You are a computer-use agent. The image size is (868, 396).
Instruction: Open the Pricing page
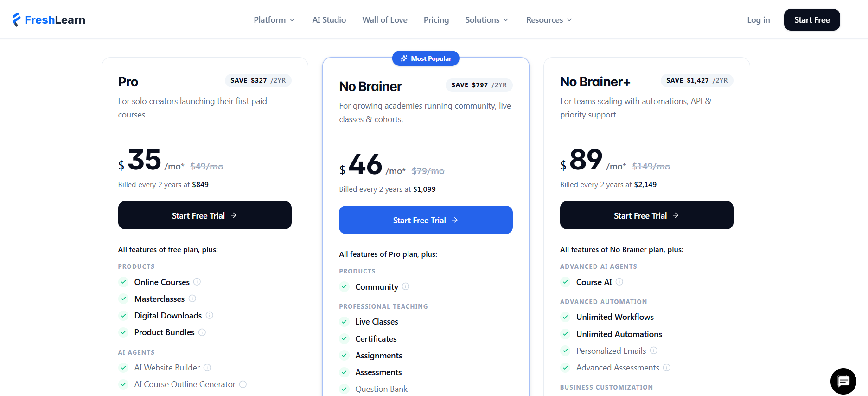pyautogui.click(x=436, y=20)
